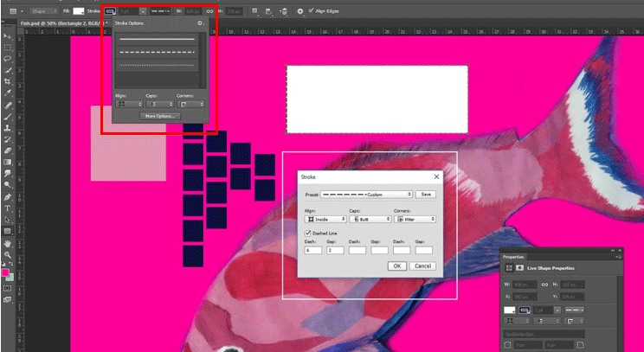The width and height of the screenshot is (644, 352).
Task: Open Caps dropdown in Stroke Options panel
Action: [x=160, y=104]
